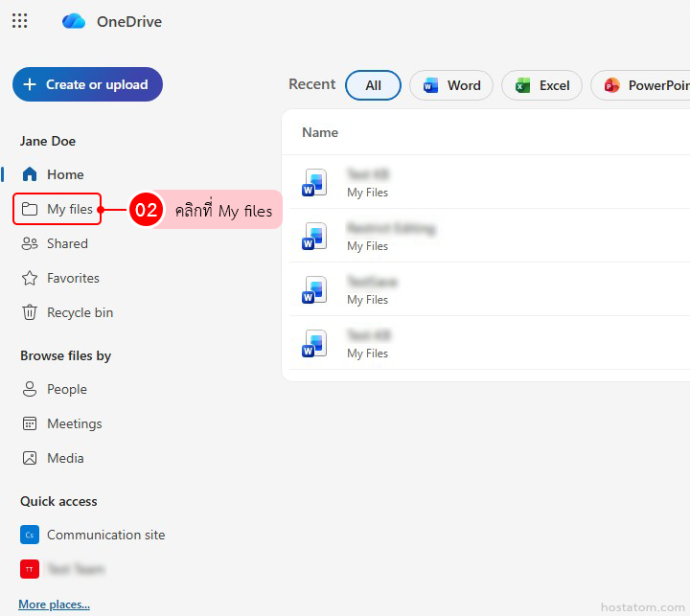Click the Name column header
The image size is (690, 616).
pyautogui.click(x=320, y=132)
